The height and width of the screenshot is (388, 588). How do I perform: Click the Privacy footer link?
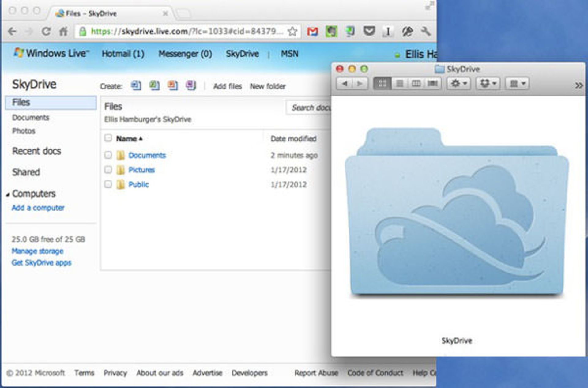pyautogui.click(x=115, y=373)
